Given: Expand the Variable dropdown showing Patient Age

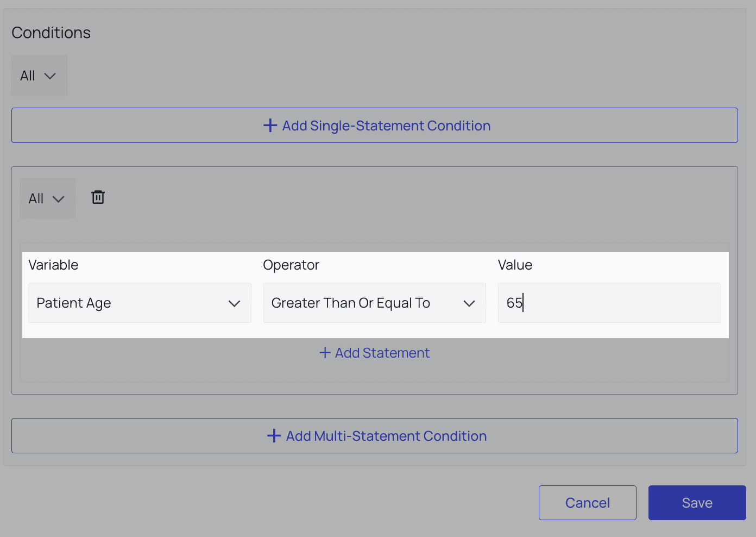Looking at the screenshot, I should [139, 303].
